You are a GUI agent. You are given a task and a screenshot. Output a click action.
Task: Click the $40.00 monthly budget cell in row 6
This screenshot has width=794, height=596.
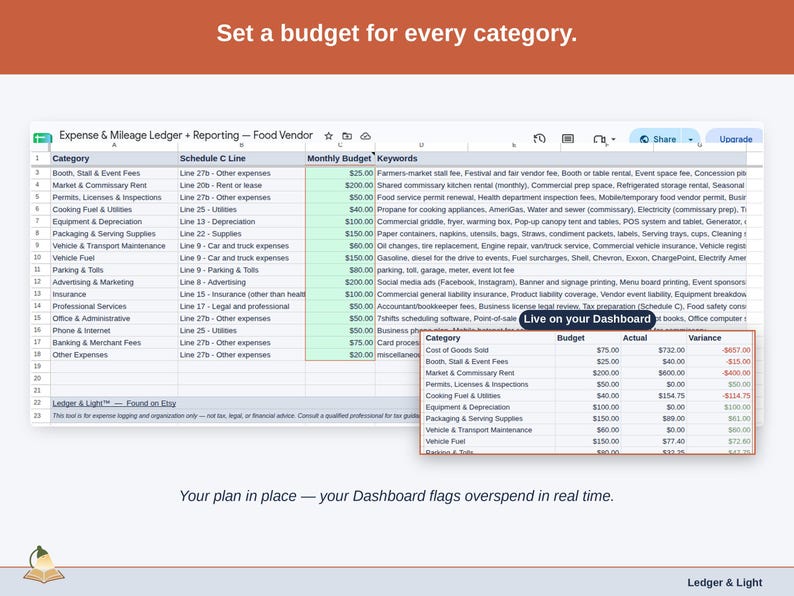coord(340,210)
